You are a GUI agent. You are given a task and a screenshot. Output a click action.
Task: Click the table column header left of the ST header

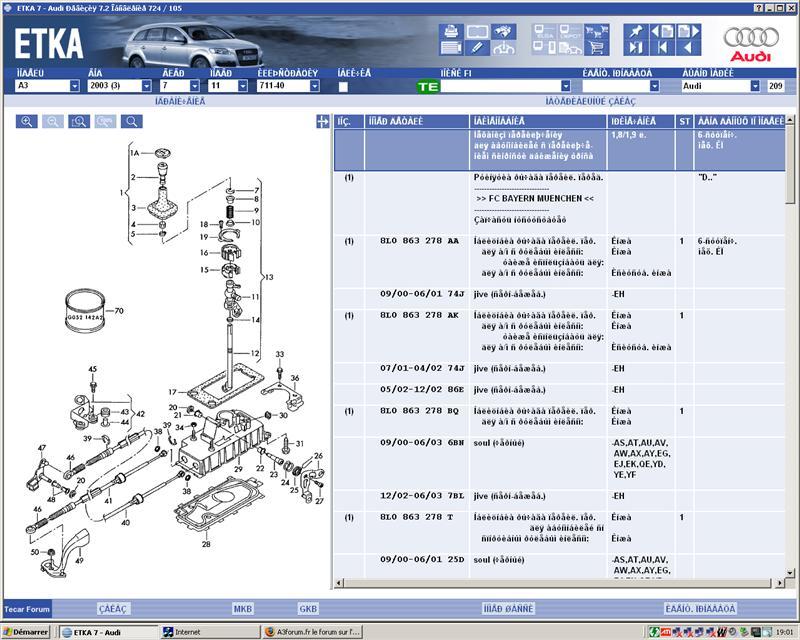tap(641, 121)
